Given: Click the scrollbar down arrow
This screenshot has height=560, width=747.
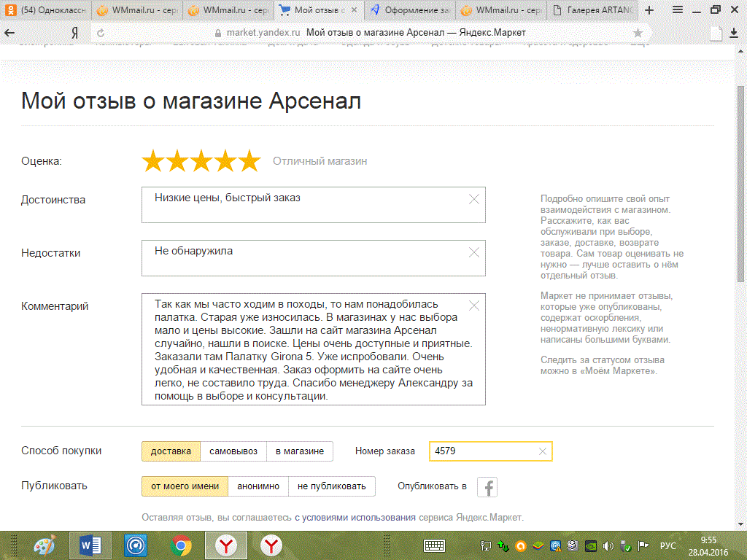Looking at the screenshot, I should click(741, 524).
